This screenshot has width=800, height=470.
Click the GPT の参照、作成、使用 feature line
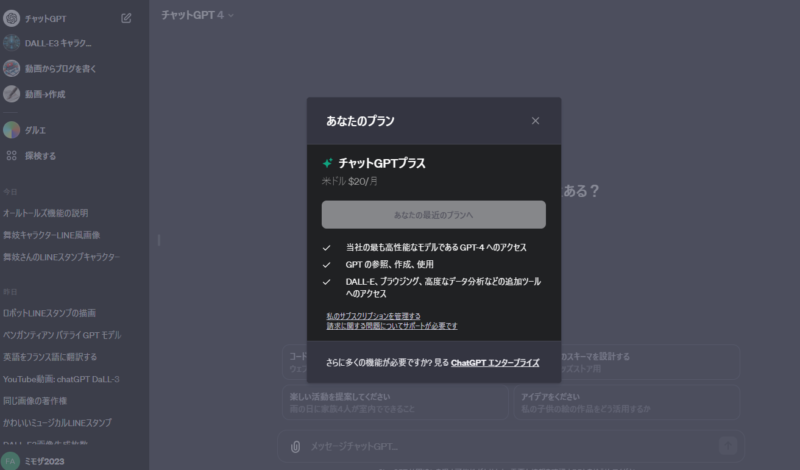(x=389, y=264)
